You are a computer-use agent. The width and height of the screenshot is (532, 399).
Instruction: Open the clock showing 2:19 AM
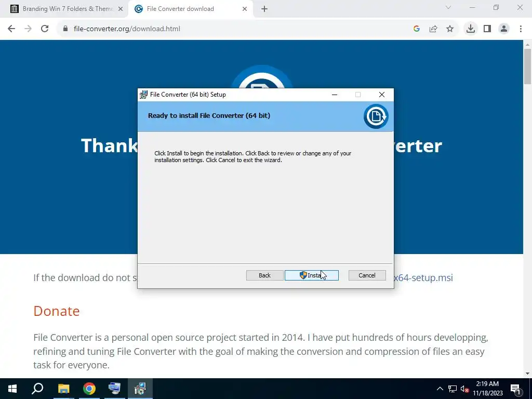click(x=487, y=389)
